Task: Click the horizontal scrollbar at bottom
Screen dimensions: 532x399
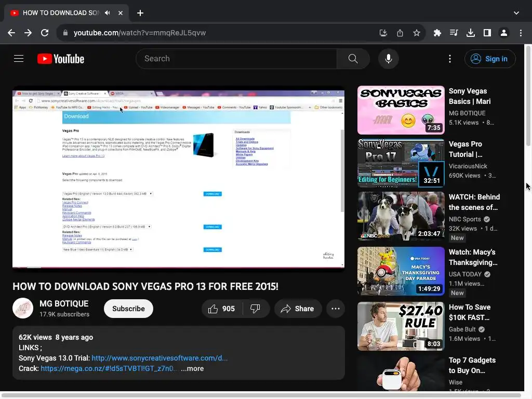Action: coord(261,395)
